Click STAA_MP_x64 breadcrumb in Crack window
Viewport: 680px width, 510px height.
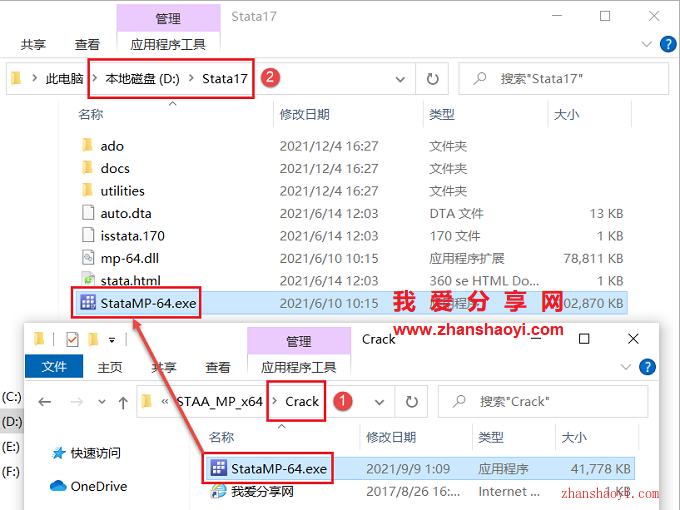pyautogui.click(x=219, y=402)
